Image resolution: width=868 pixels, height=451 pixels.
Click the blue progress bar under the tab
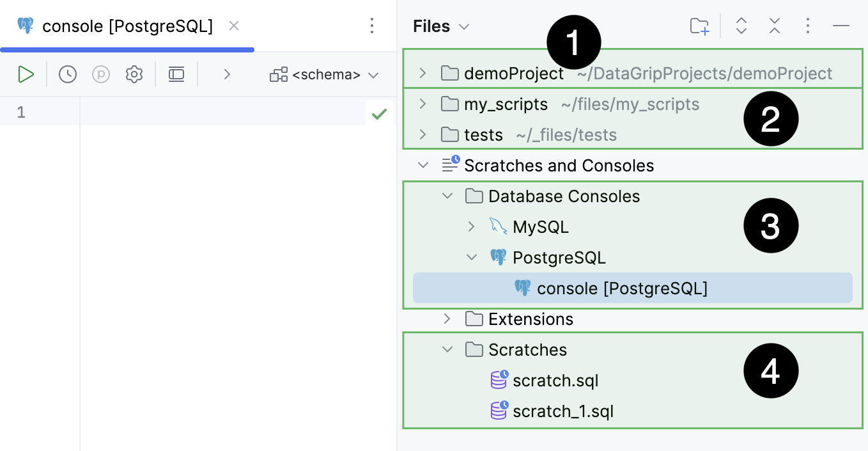127,49
